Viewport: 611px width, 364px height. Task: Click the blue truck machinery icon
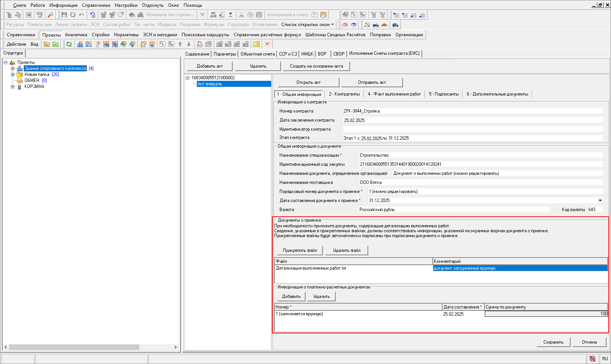click(376, 25)
